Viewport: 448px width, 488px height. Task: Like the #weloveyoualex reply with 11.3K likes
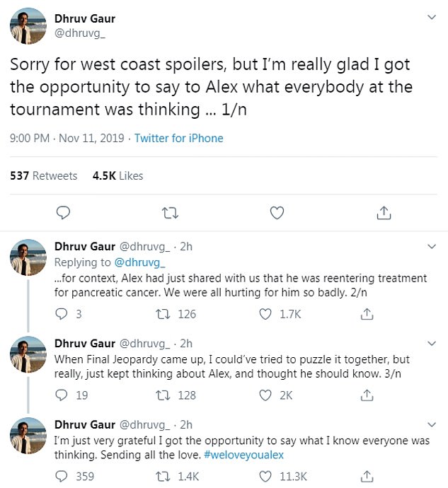click(266, 477)
